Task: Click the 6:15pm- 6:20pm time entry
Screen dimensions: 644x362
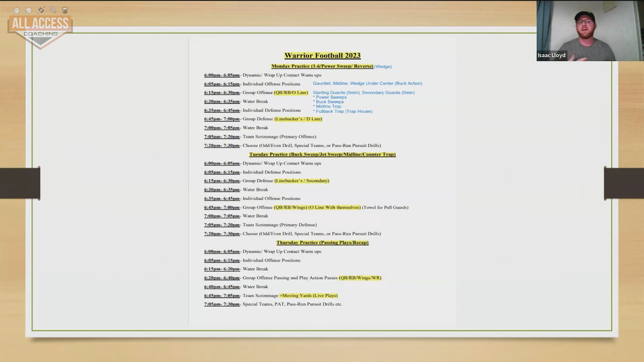Action: tap(222, 269)
